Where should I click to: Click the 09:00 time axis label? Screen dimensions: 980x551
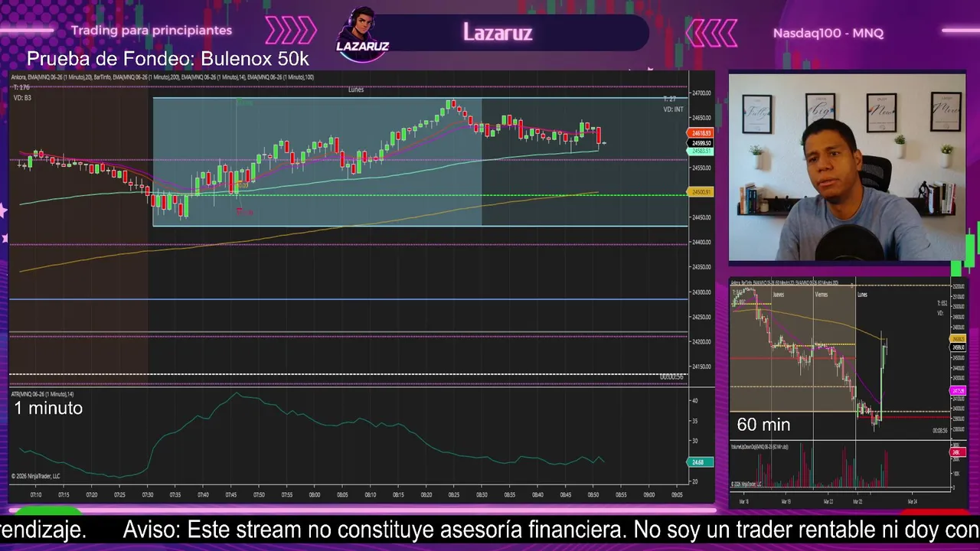pyautogui.click(x=649, y=495)
